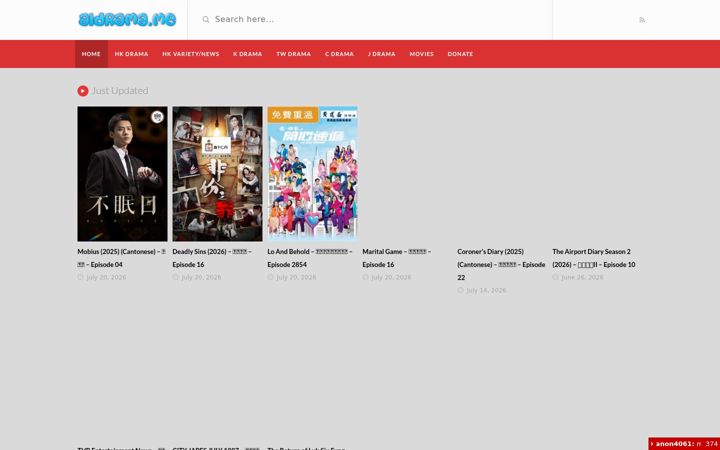Go to K DRAMA section
Viewport: 720px width, 450px height.
point(248,54)
